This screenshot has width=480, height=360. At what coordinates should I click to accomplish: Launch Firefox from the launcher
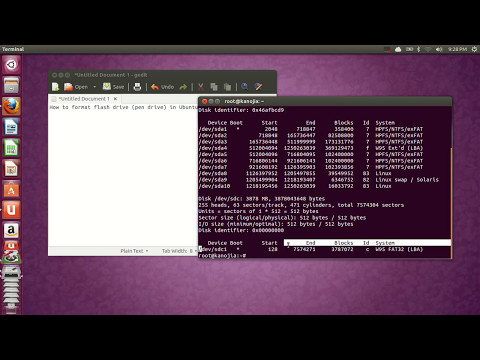coord(11,106)
